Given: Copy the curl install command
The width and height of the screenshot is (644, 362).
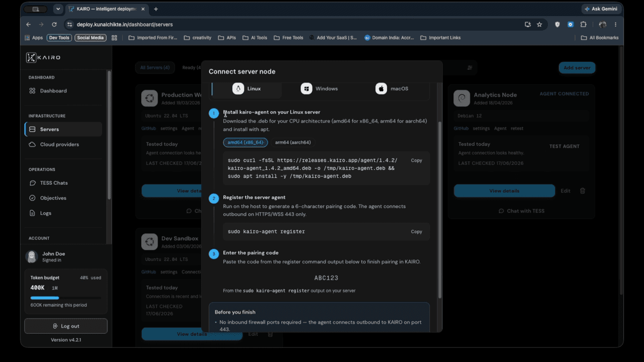Looking at the screenshot, I should tap(417, 160).
